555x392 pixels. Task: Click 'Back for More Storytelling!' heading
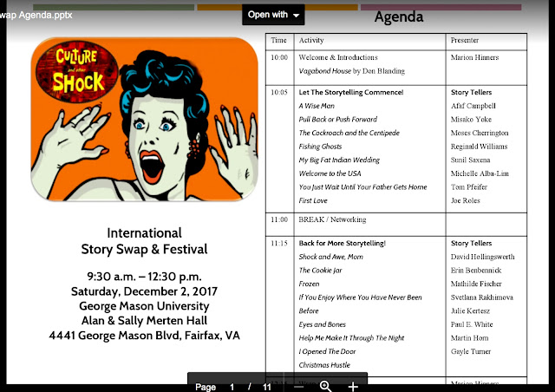[x=343, y=244]
